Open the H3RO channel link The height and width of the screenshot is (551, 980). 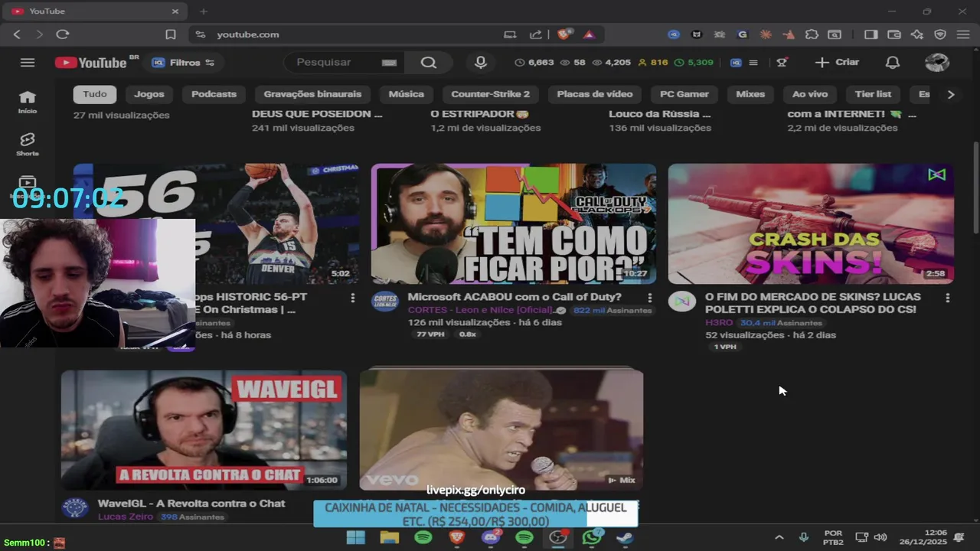719,323
